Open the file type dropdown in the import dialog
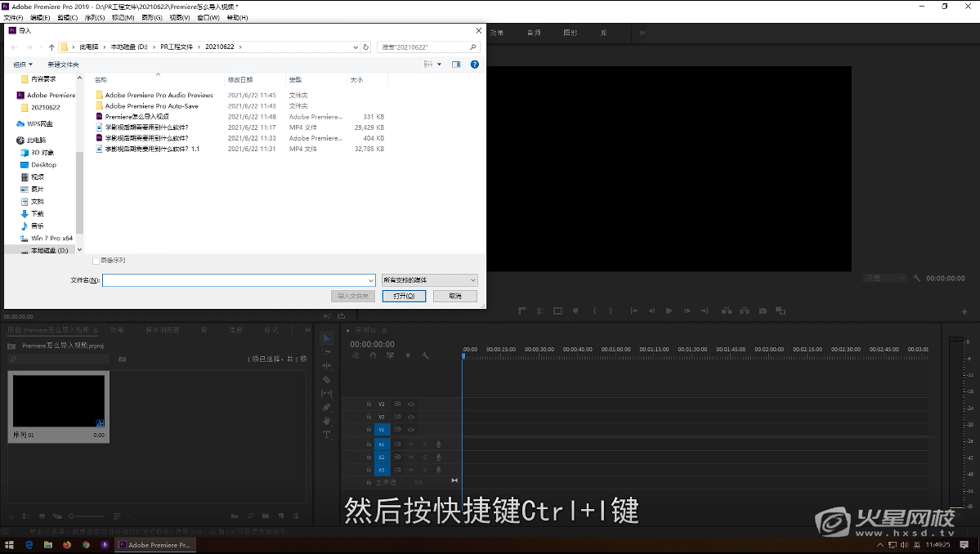 (x=430, y=279)
